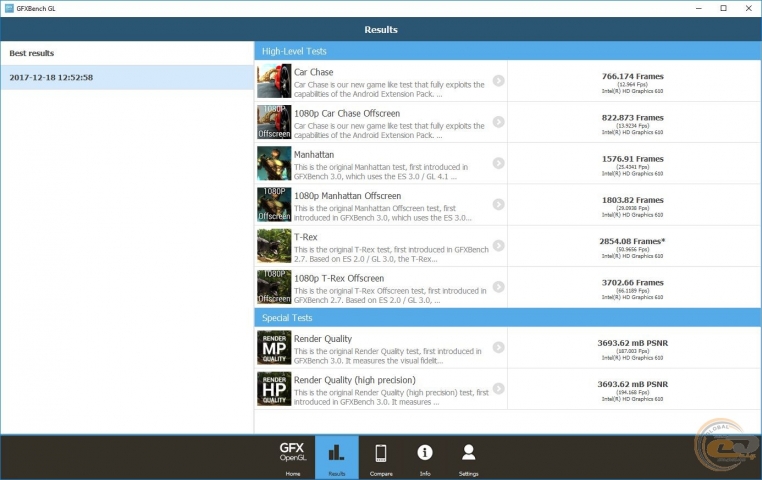Select the 2017-12-18 12:52:58 result entry
Viewport: 762px width, 480px height.
point(127,77)
